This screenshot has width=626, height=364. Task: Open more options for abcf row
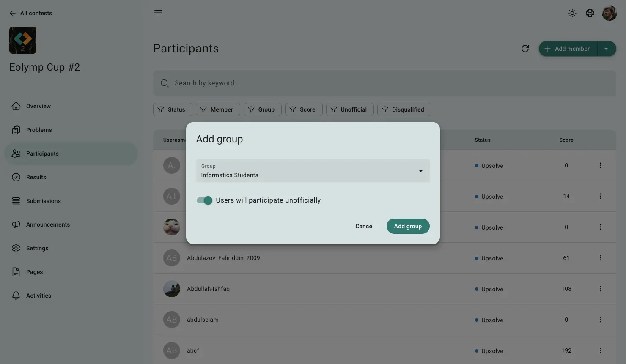600,350
